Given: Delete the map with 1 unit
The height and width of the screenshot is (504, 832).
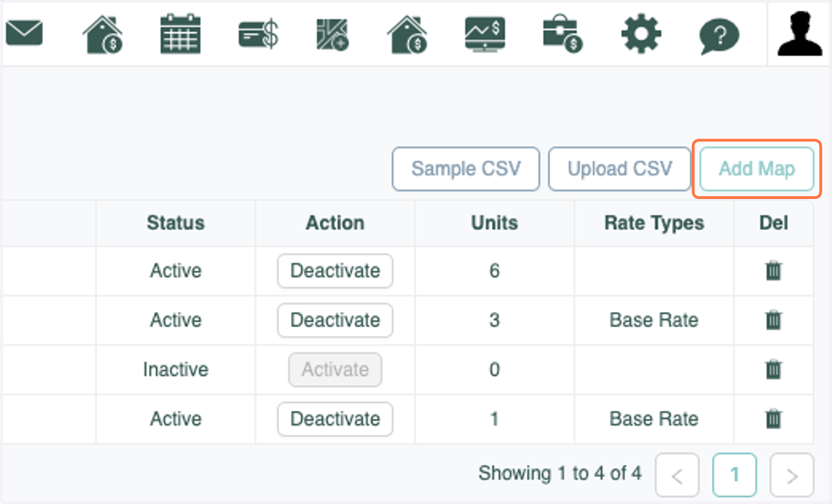Looking at the screenshot, I should pos(773,419).
